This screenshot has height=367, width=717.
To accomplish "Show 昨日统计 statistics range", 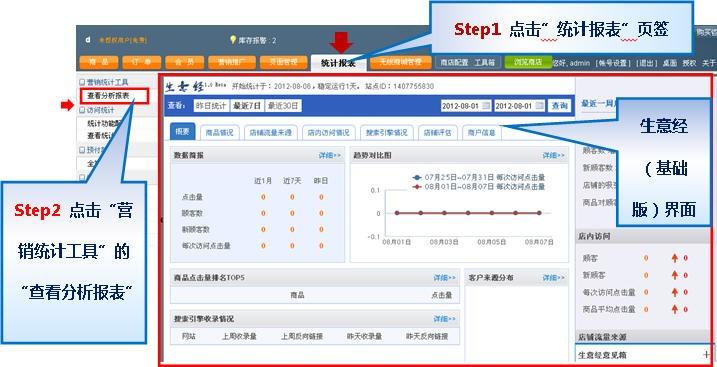I will [x=211, y=106].
